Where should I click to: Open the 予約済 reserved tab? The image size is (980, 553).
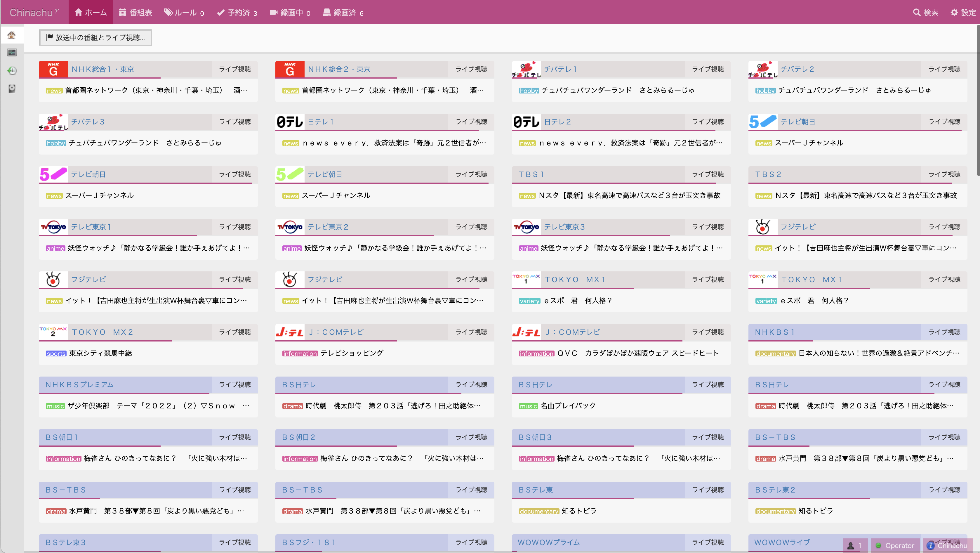pos(237,13)
